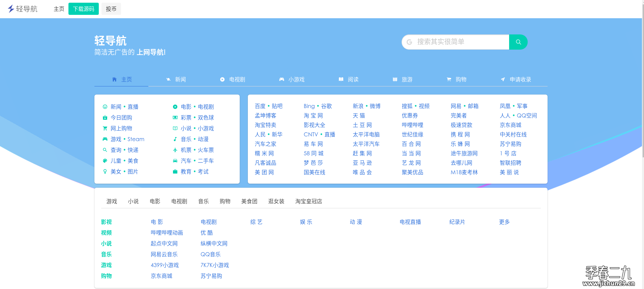Click the book icon beside 小说 • 小游戏

click(x=175, y=128)
